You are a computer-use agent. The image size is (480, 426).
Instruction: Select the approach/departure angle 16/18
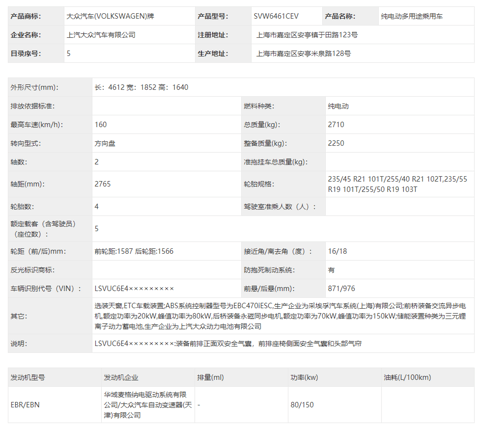[337, 251]
